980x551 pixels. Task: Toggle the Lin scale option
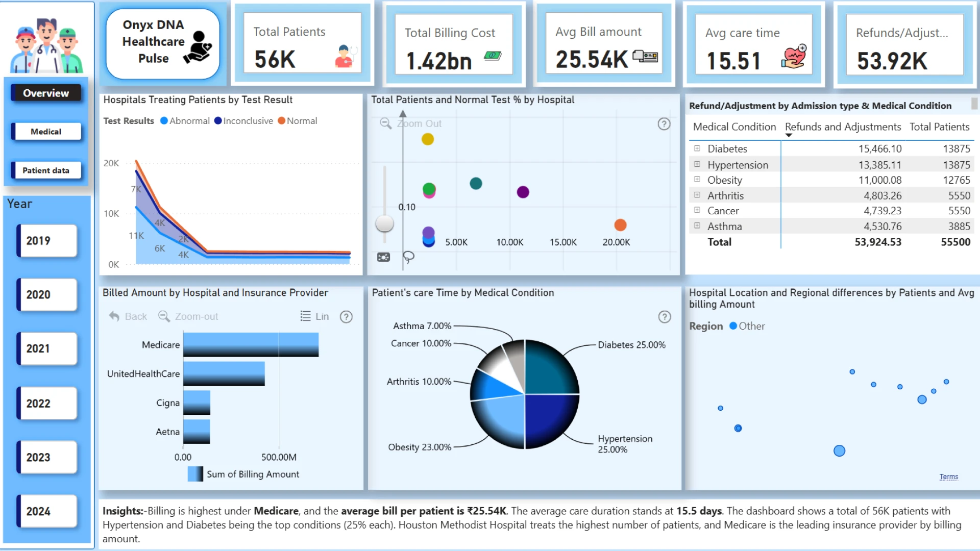[314, 316]
